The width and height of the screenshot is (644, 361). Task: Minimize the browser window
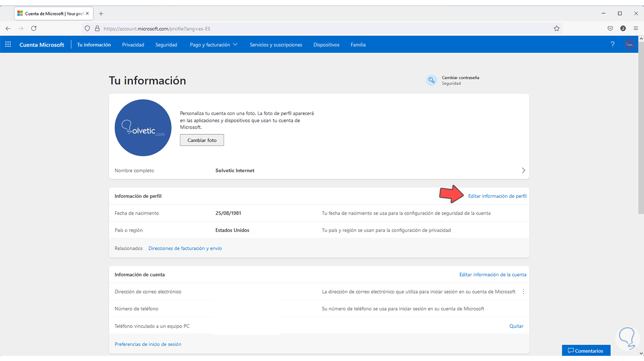(604, 13)
